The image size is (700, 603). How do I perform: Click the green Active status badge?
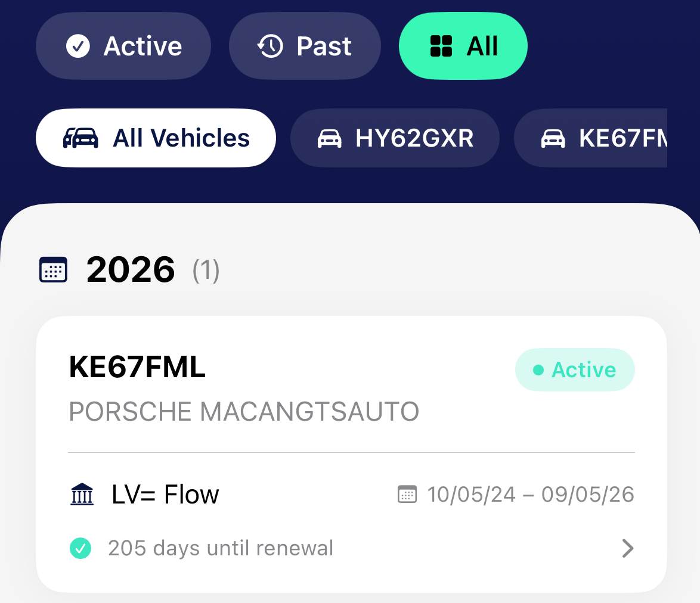[575, 369]
